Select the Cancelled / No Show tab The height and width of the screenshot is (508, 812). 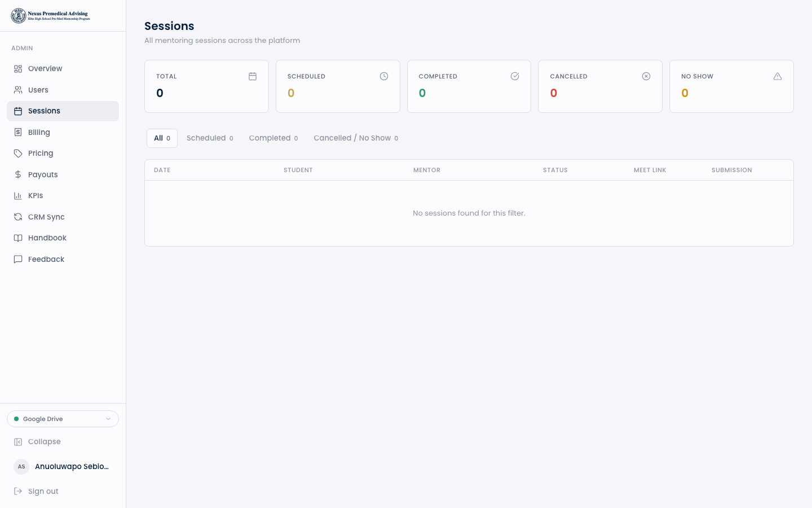tap(355, 138)
